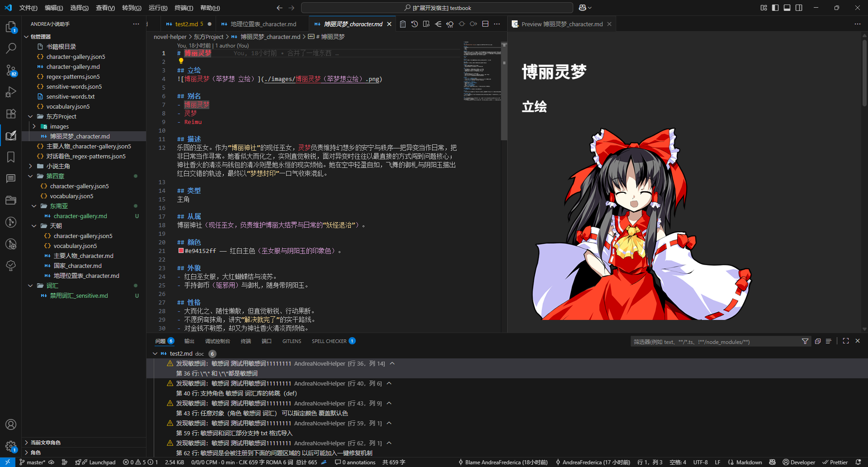Image resolution: width=868 pixels, height=467 pixels.
Task: Toggle panel fullscreen expansion
Action: click(845, 341)
